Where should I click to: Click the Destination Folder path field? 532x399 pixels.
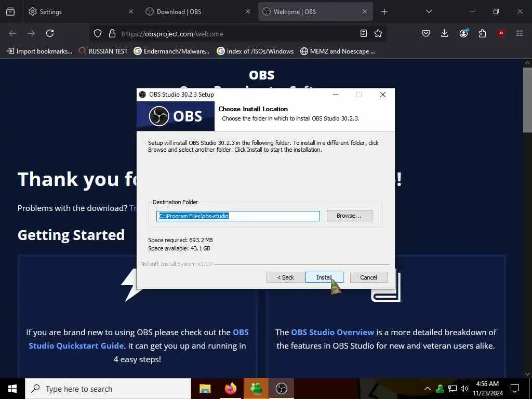point(238,216)
